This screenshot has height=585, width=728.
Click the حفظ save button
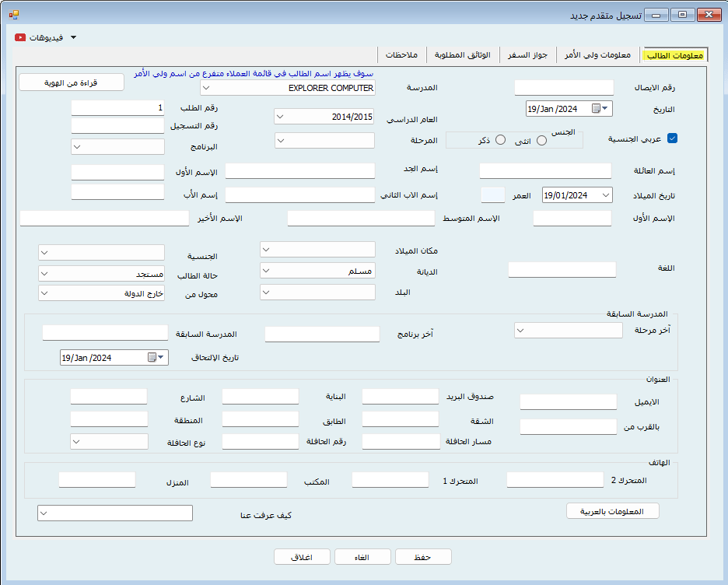(x=423, y=557)
